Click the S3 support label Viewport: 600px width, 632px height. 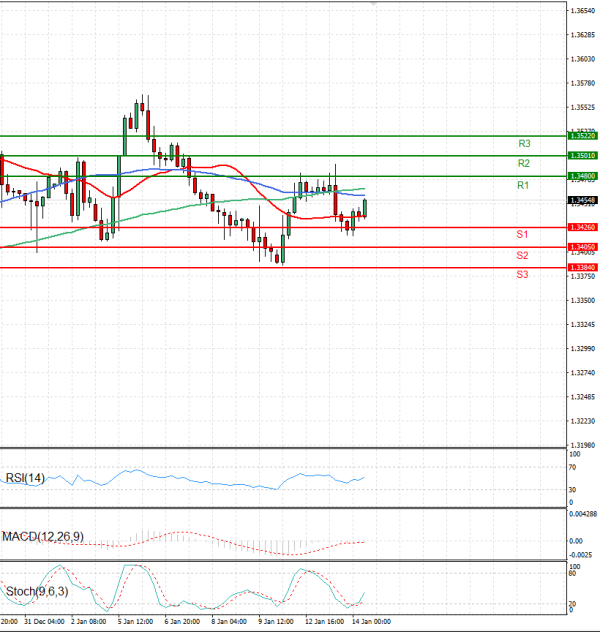[522, 274]
